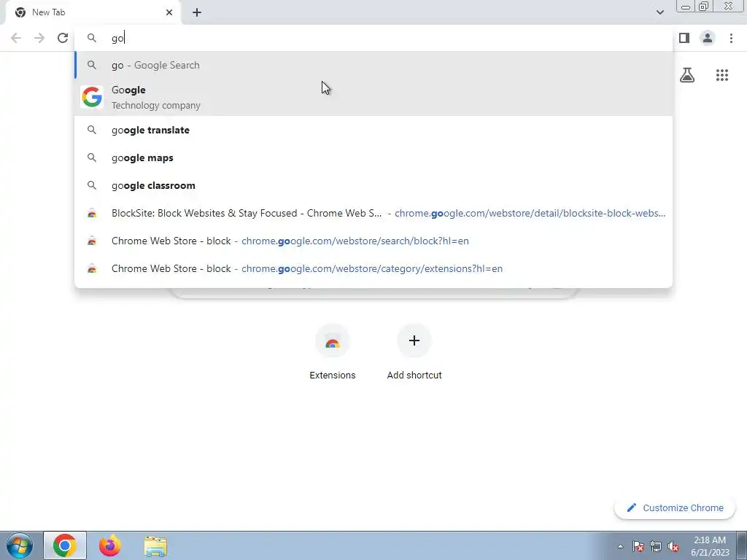Choose the google classroom suggestion
This screenshot has height=560, width=747.
373,185
